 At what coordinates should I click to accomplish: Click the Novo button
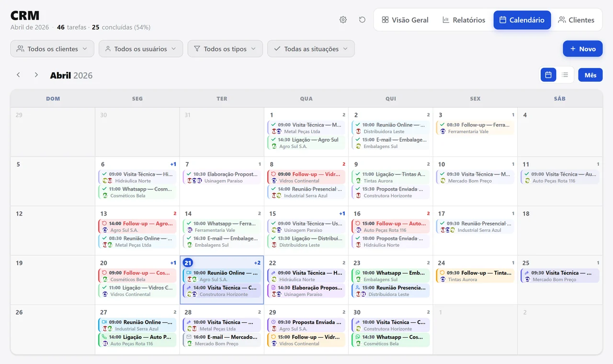[x=582, y=48]
